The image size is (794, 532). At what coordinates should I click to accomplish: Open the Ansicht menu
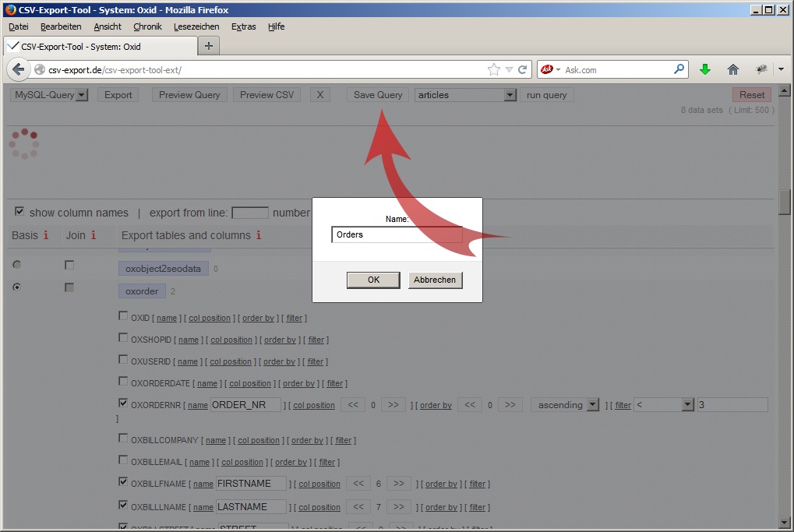tap(108, 26)
